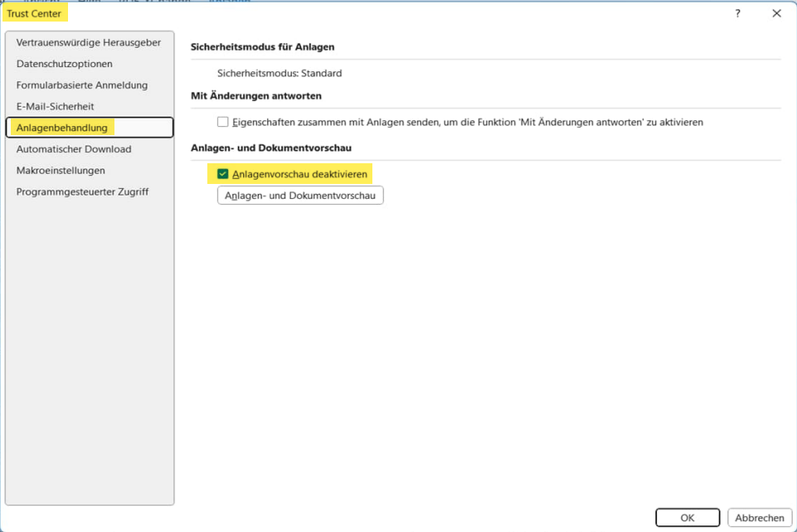This screenshot has height=532, width=797.
Task: Close the Trust Center dialog with X
Action: [776, 13]
